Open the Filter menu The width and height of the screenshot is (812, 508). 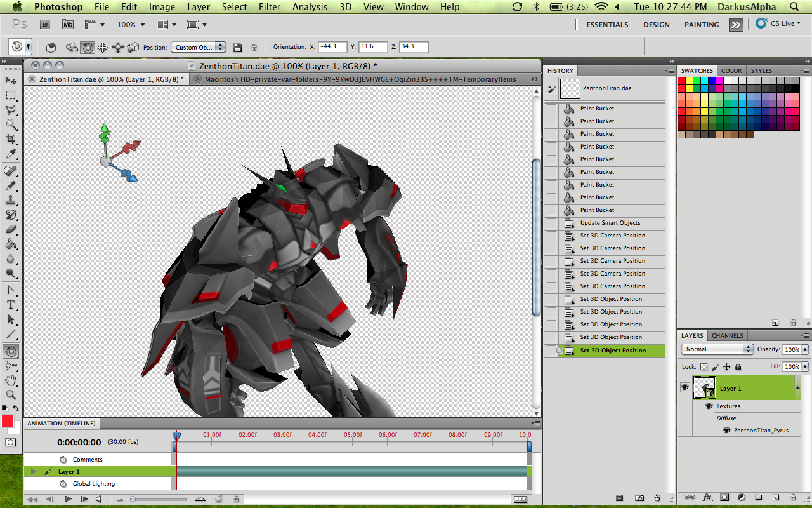pyautogui.click(x=270, y=7)
